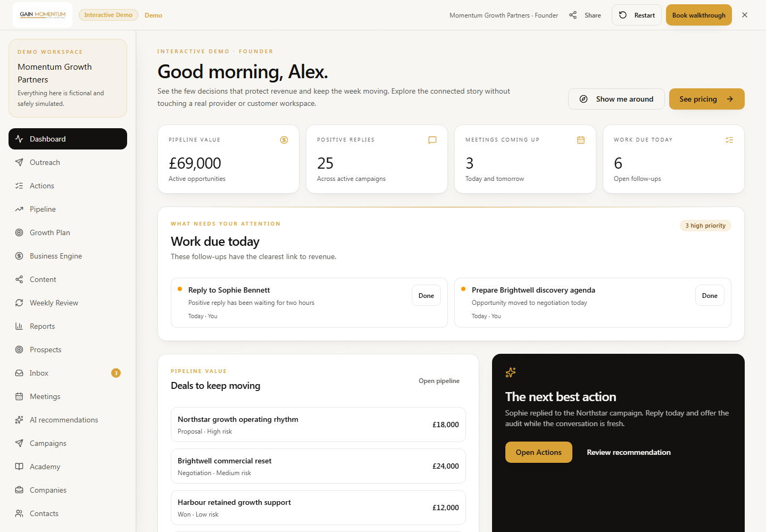Click the See pricing button

[707, 99]
